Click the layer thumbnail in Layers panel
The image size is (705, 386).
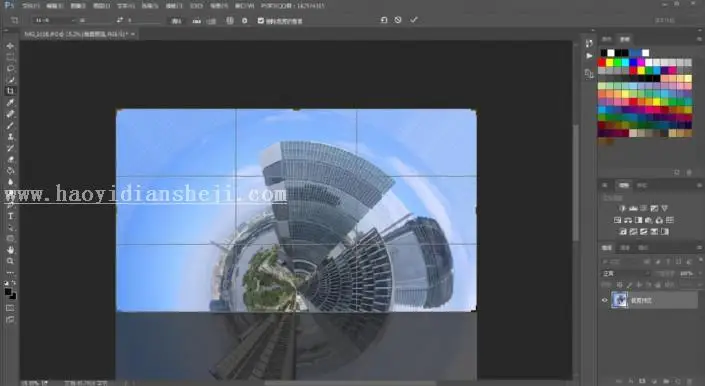pyautogui.click(x=620, y=300)
